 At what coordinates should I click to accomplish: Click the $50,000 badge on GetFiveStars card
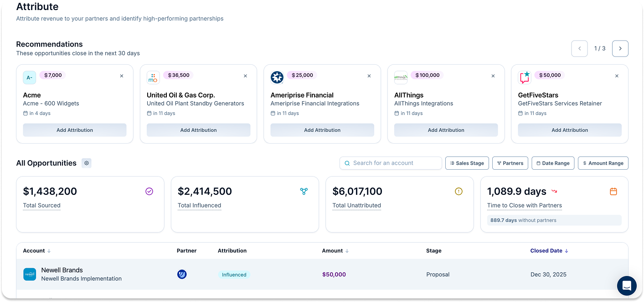[x=549, y=75]
